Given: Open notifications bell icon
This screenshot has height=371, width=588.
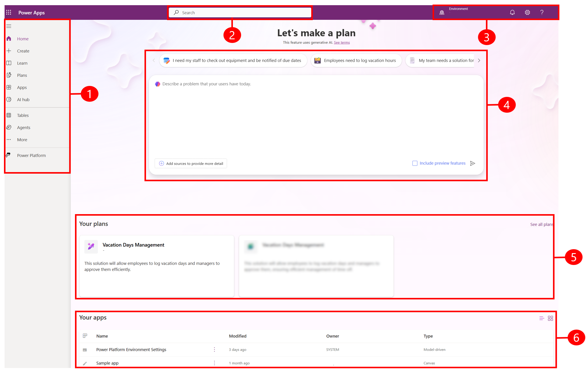Looking at the screenshot, I should click(512, 12).
